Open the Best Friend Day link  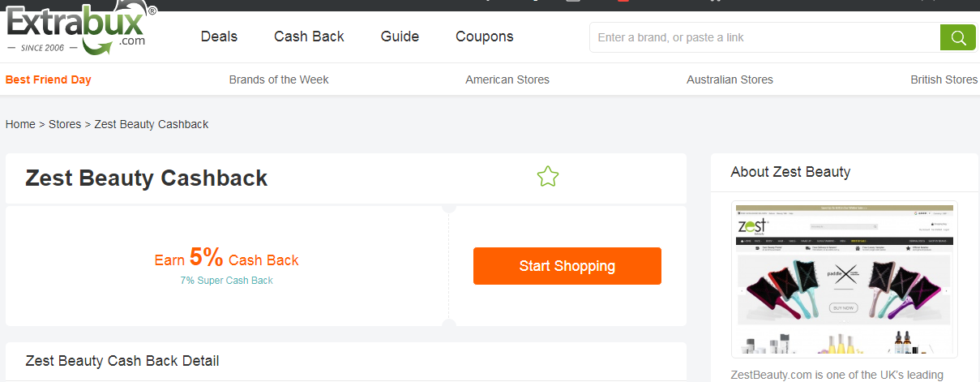pyautogui.click(x=48, y=79)
